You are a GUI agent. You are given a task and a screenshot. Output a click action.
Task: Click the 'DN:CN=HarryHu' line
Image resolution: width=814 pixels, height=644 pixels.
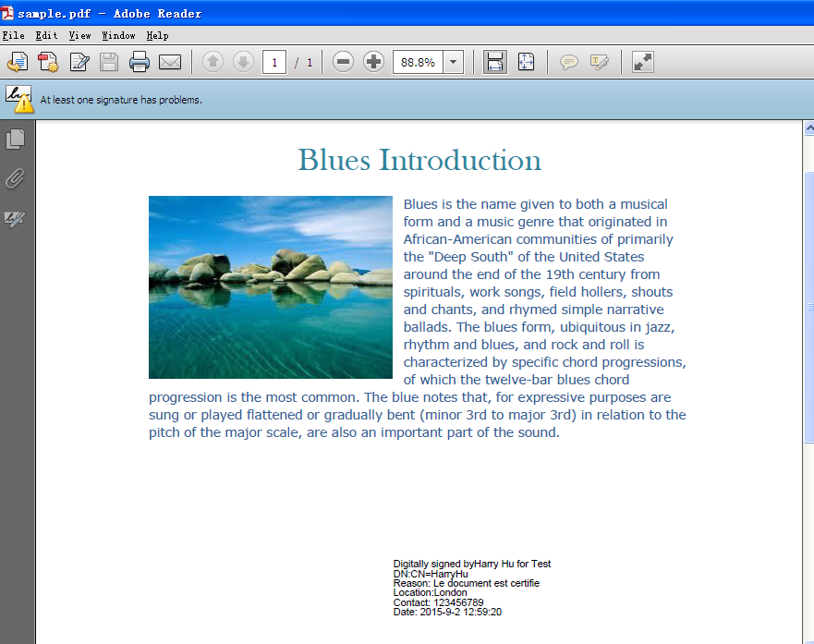click(x=431, y=574)
